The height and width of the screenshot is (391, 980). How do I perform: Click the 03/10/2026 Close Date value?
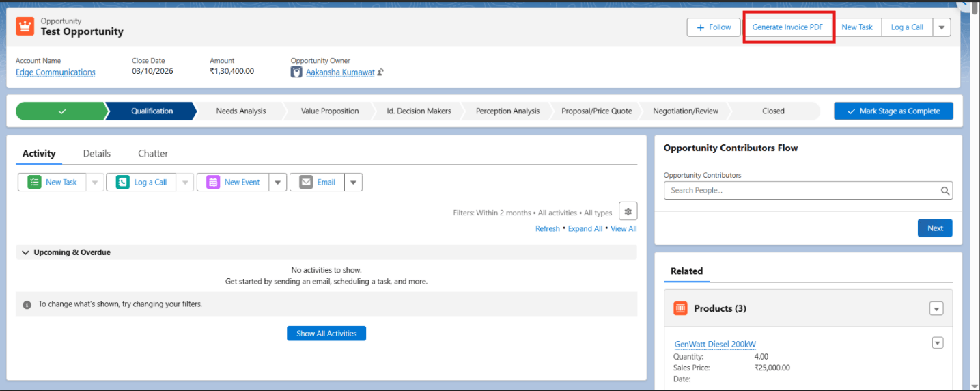152,71
